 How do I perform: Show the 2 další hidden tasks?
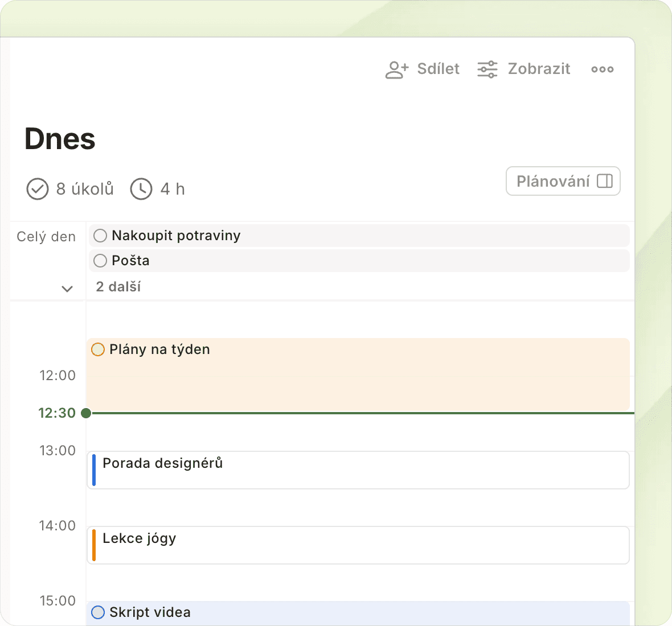(x=118, y=287)
